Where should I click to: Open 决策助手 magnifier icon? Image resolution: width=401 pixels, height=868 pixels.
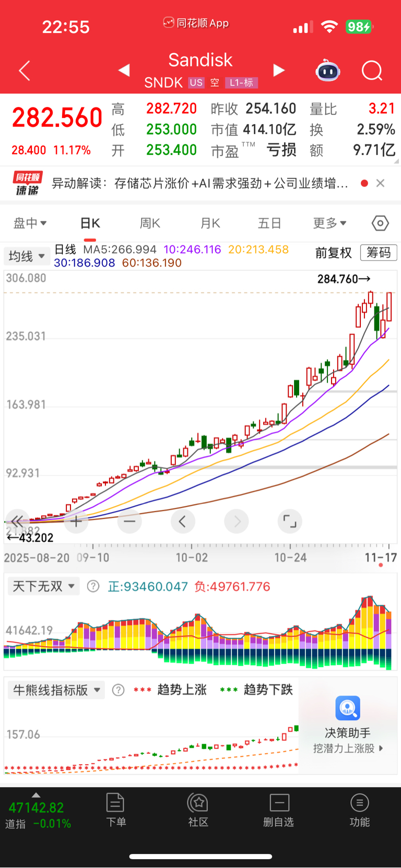coord(348,708)
